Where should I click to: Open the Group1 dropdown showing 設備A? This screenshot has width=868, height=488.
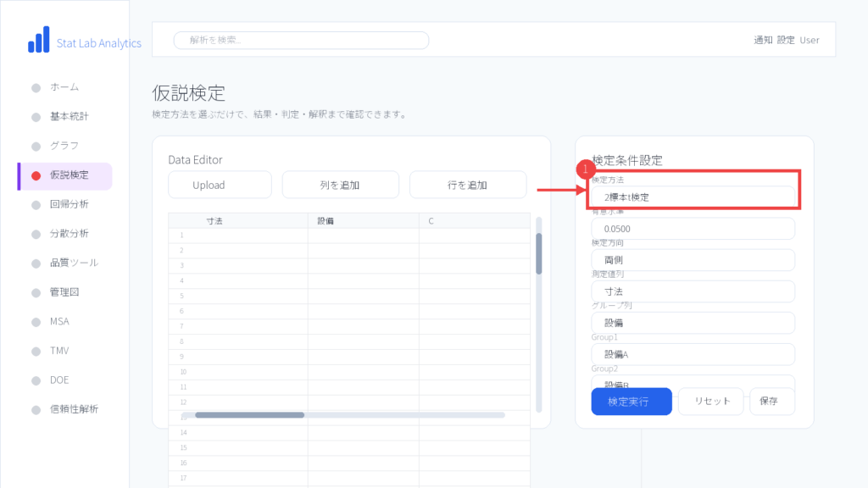[693, 355]
